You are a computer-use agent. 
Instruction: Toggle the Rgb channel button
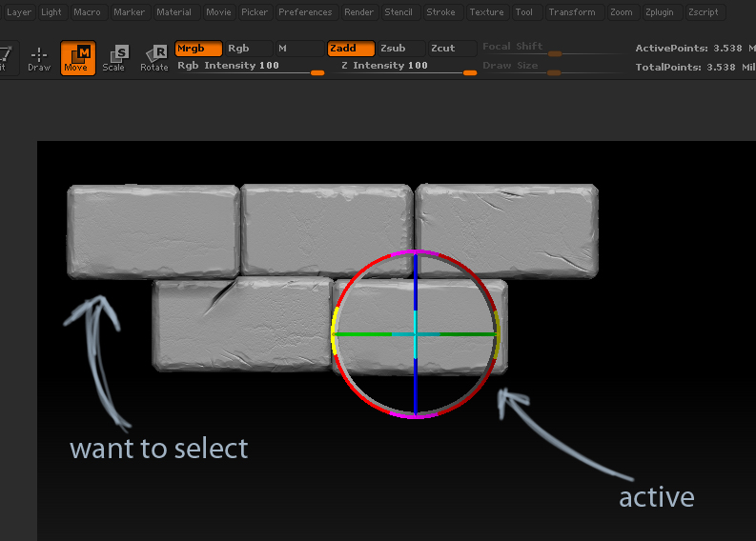tap(248, 49)
